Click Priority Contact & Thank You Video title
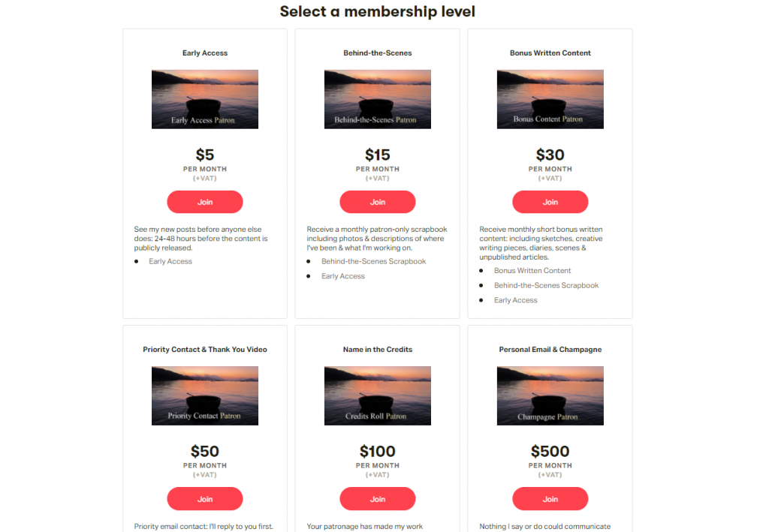The image size is (769, 532). coord(205,350)
